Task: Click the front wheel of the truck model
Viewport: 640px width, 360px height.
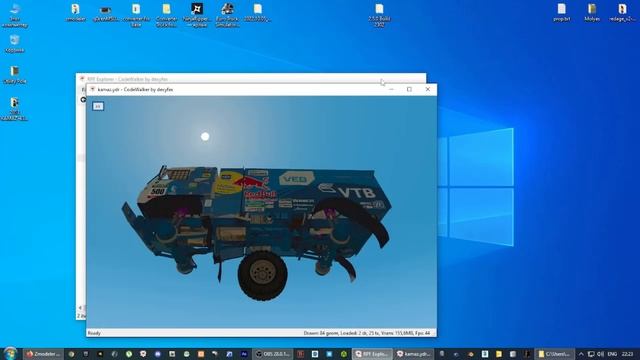Action: (x=262, y=275)
